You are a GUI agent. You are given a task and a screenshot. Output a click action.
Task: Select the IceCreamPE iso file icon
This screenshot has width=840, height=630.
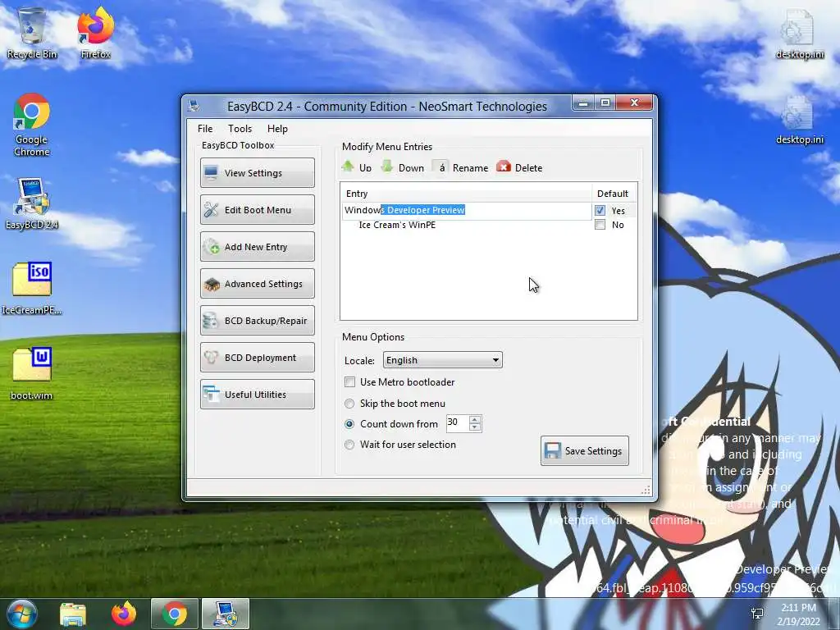tap(32, 289)
